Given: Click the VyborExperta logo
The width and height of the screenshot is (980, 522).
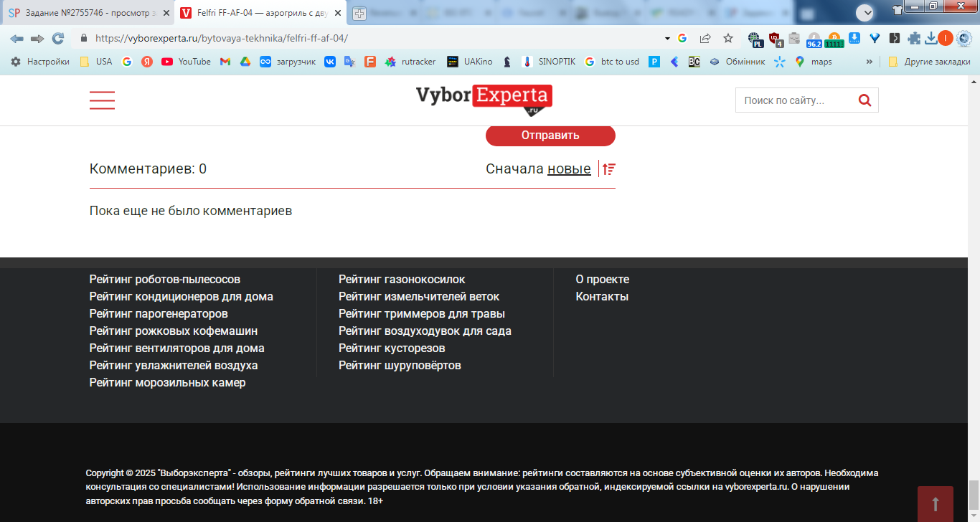Looking at the screenshot, I should 484,100.
